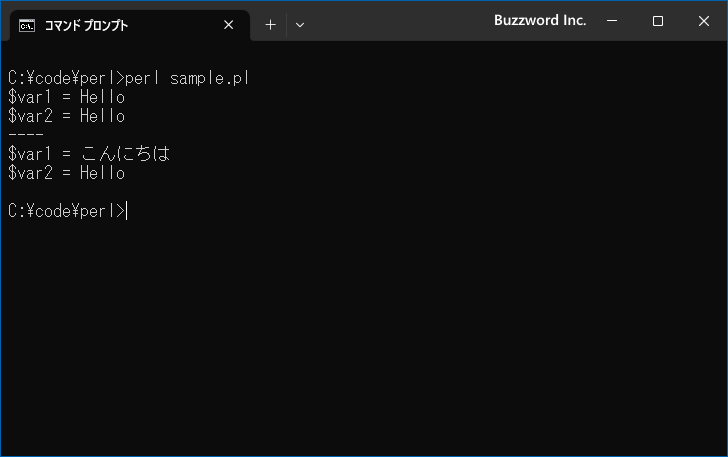Click the こんにちは text in the output
This screenshot has width=728, height=457.
tap(125, 154)
